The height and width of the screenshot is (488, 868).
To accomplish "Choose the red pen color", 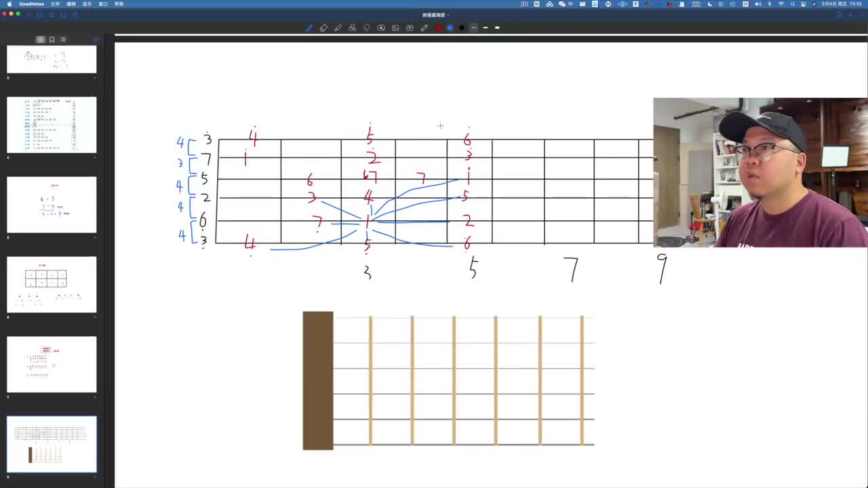I will coord(439,28).
